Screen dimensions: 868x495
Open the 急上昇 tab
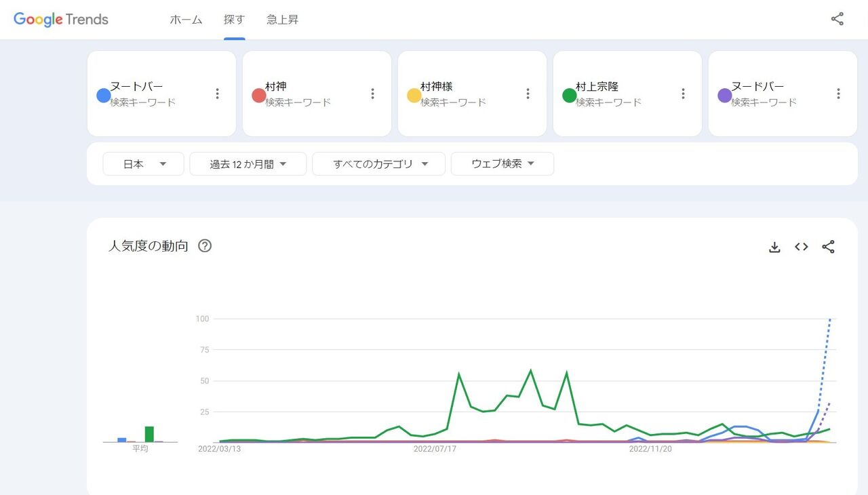pos(283,20)
